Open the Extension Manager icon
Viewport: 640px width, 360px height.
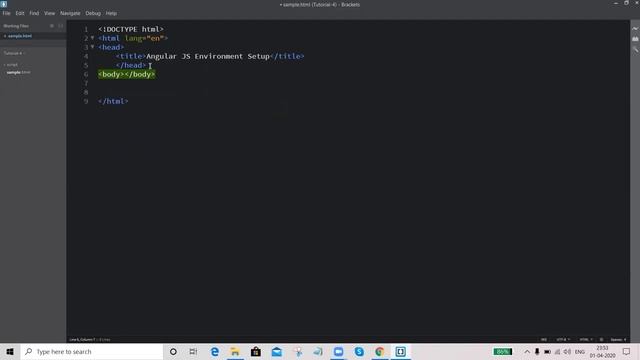635,39
